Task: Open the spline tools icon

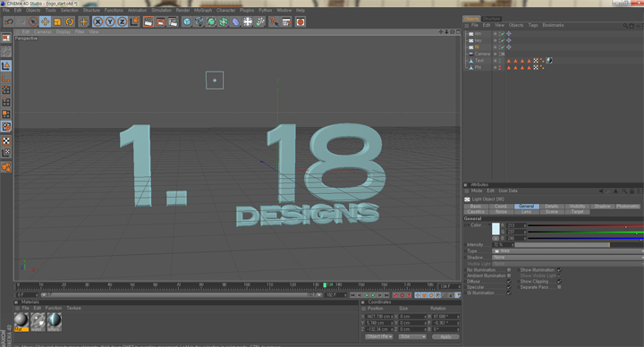Action: click(x=199, y=21)
